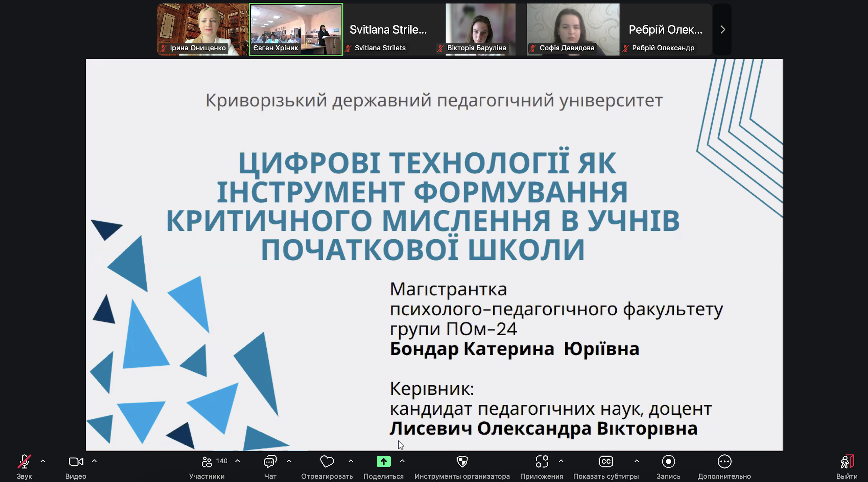Select Євген Хріник video thumbnail
868x482 pixels.
point(296,29)
